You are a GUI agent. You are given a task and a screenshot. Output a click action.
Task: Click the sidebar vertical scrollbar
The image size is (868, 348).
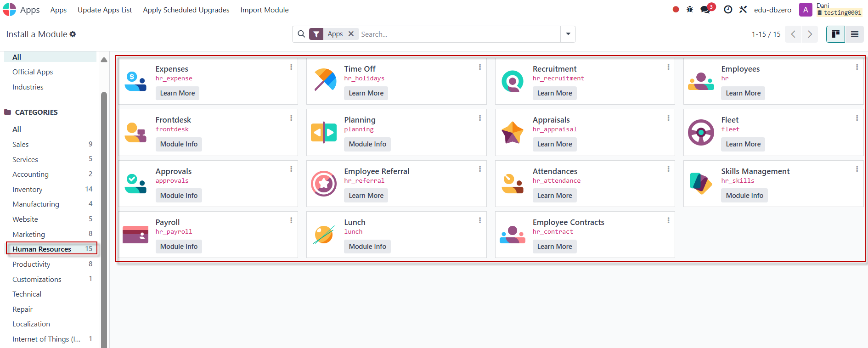104,219
